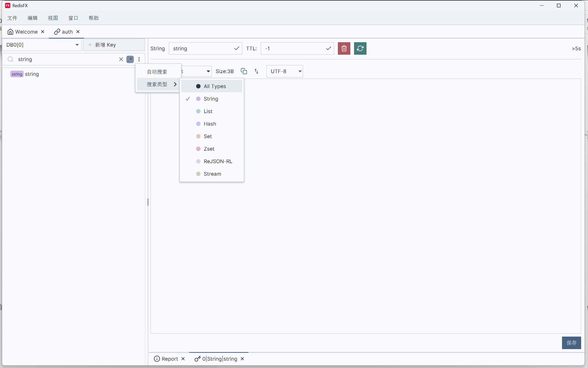Image resolution: width=588 pixels, height=368 pixels.
Task: Click the up-down arrows swap icon
Action: pos(256,71)
